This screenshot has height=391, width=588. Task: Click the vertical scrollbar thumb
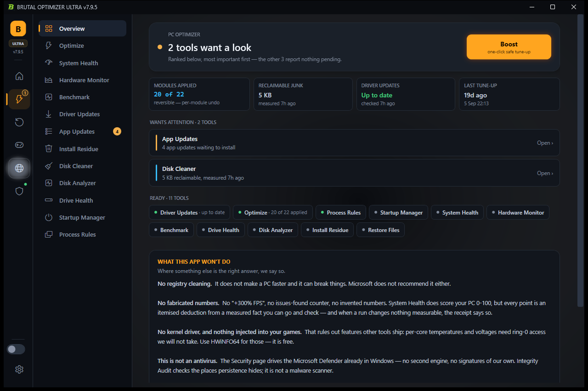(580, 161)
